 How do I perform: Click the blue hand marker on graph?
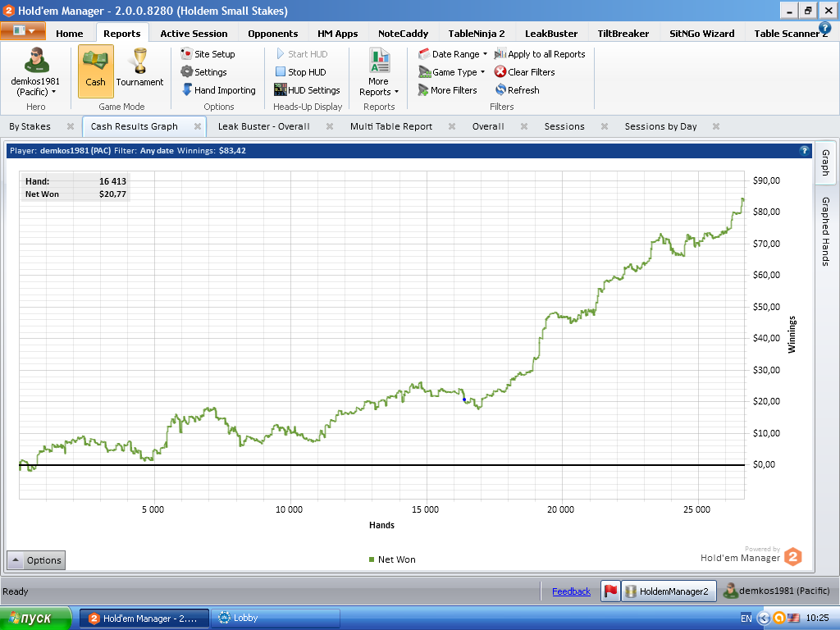tap(464, 399)
